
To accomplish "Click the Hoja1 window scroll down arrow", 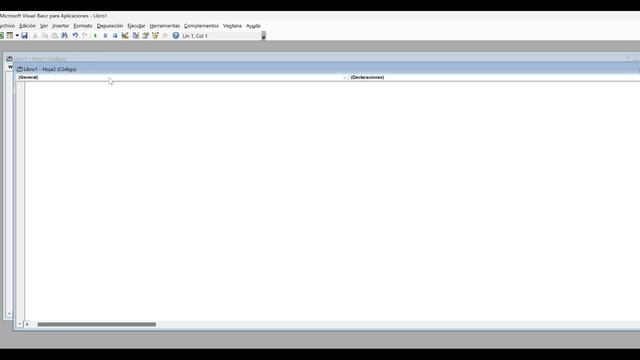I will tap(9, 314).
